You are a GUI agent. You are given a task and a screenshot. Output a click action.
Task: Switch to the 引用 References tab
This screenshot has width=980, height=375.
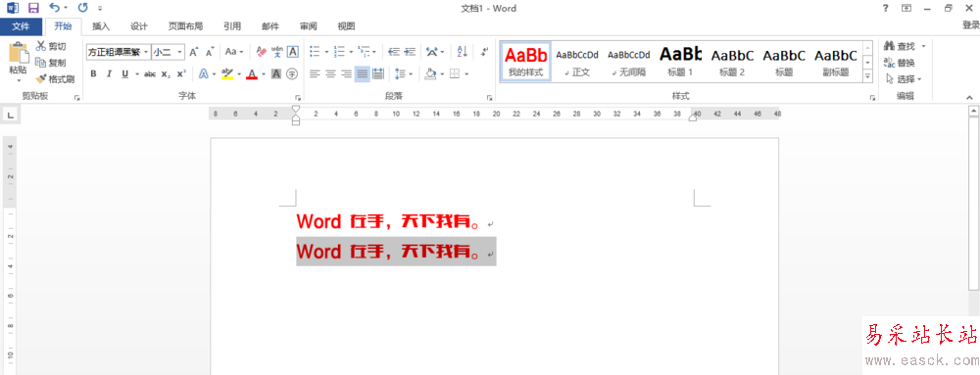point(232,26)
